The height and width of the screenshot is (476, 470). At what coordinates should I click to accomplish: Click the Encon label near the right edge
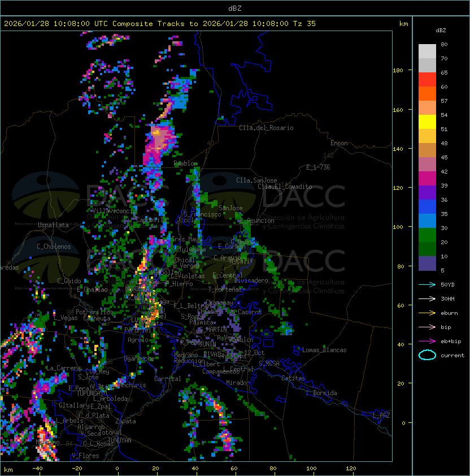point(339,143)
